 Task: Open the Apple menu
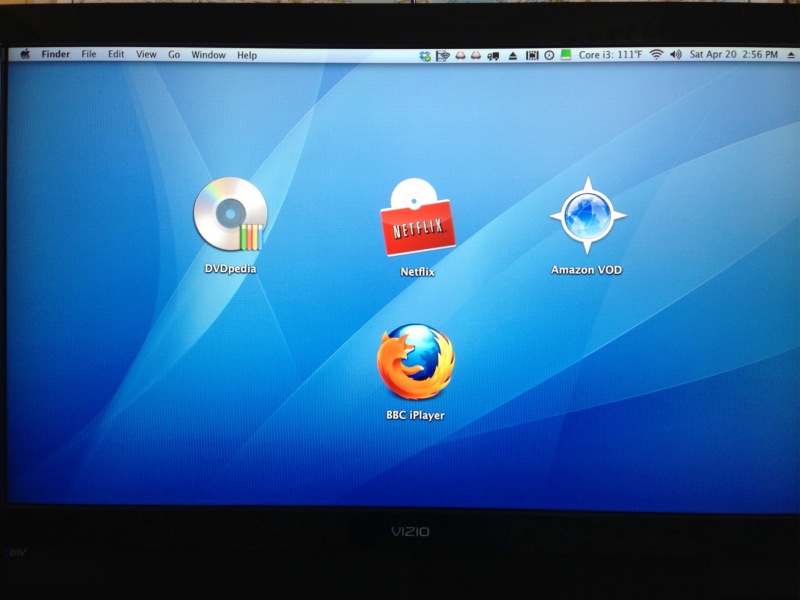click(25, 54)
